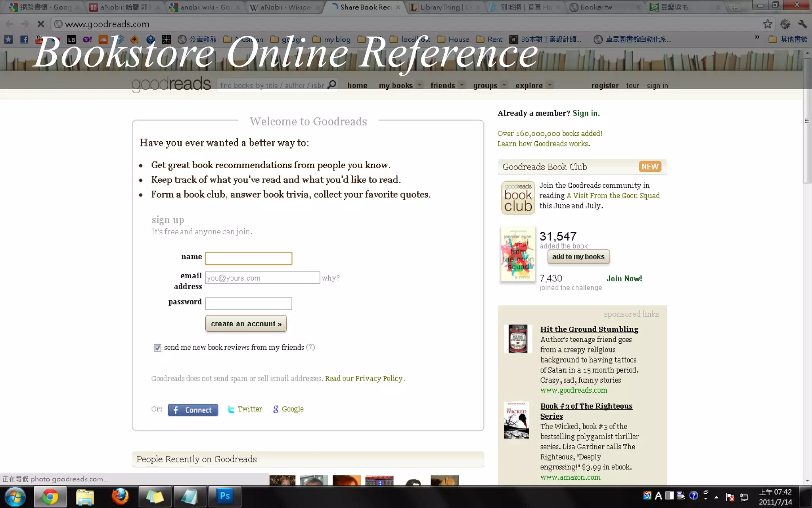Screen dimensions: 812x508
Task: Bookmark this page with the star icon
Action: [768, 24]
